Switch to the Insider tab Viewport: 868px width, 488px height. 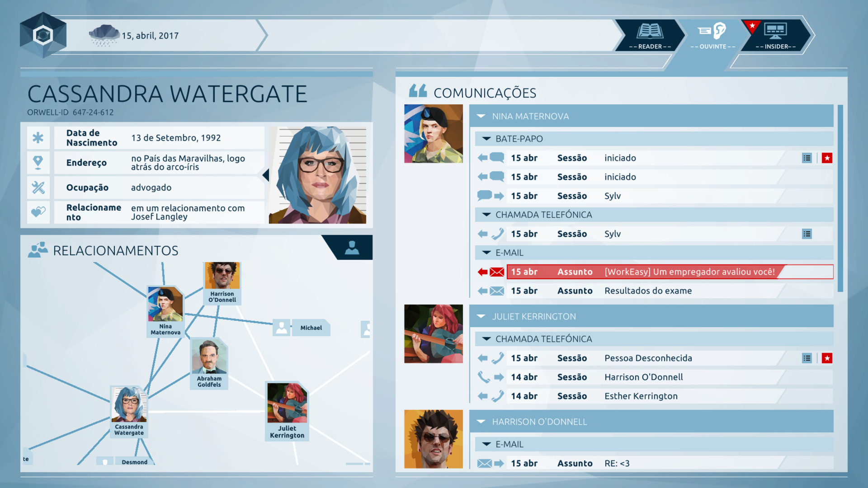tap(776, 35)
